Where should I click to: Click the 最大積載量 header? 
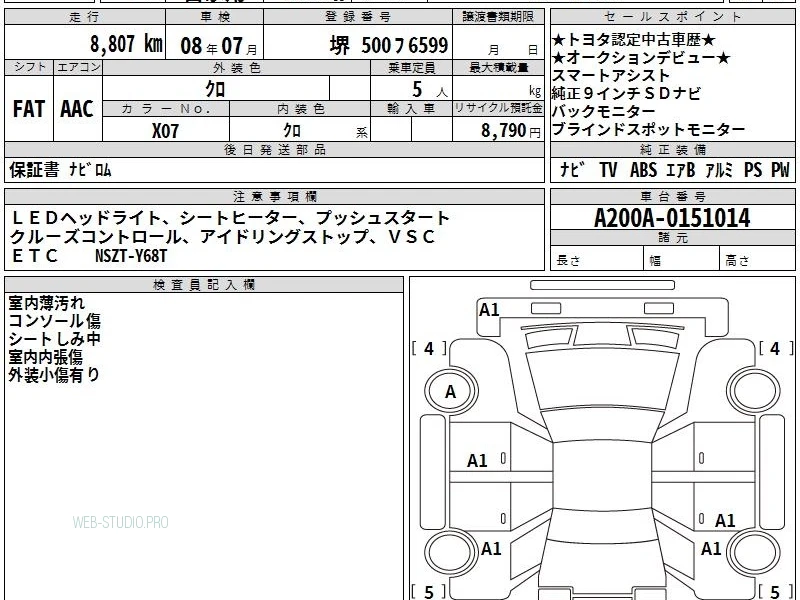point(498,68)
